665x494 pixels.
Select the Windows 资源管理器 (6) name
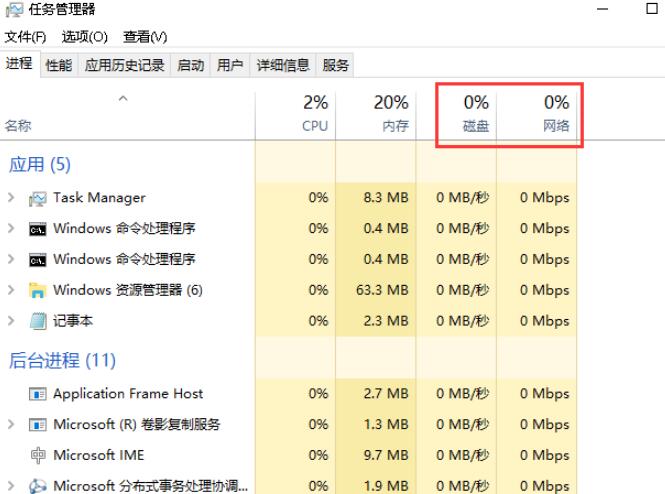(128, 290)
